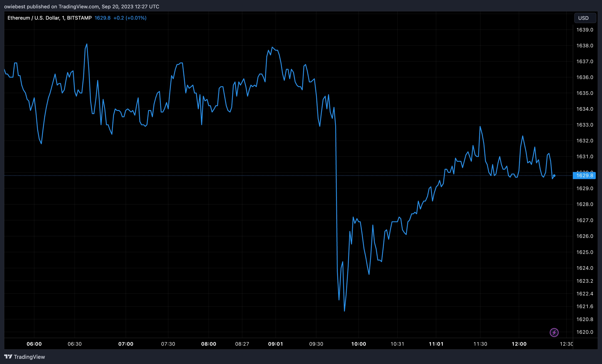Image resolution: width=602 pixels, height=364 pixels.
Task: Click the 12:00 time axis label
Action: click(519, 344)
